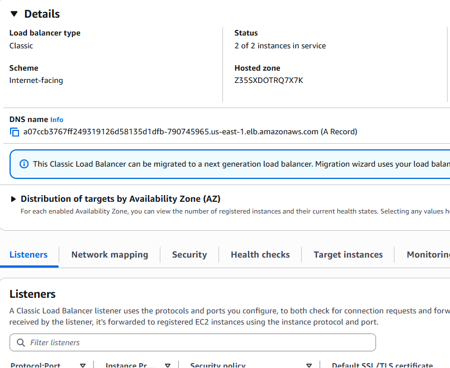The height and width of the screenshot is (368, 450).
Task: Select the DNS name A Record text
Action: coord(190,132)
